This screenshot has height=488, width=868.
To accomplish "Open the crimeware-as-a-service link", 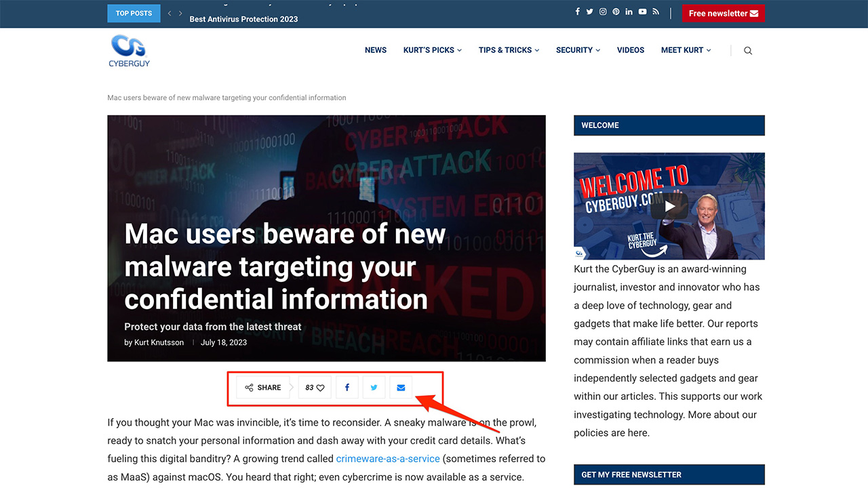I will pyautogui.click(x=388, y=459).
